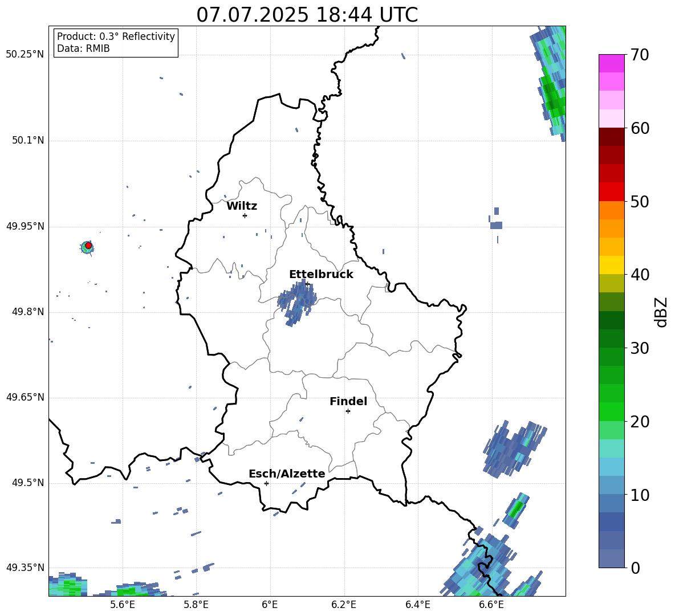Click the title text 07.07.2025 18:44 UTC
This screenshot has height=616, width=675.
tap(307, 15)
